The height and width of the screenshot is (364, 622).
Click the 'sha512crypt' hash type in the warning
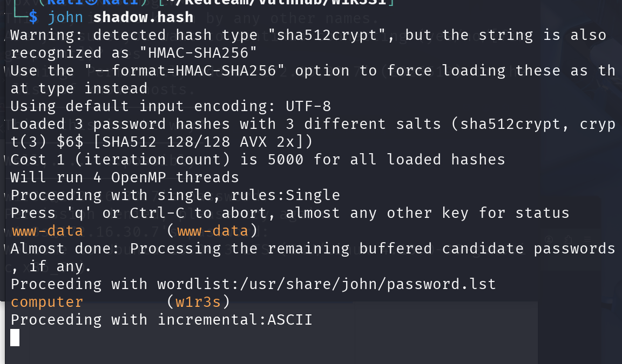(x=327, y=36)
